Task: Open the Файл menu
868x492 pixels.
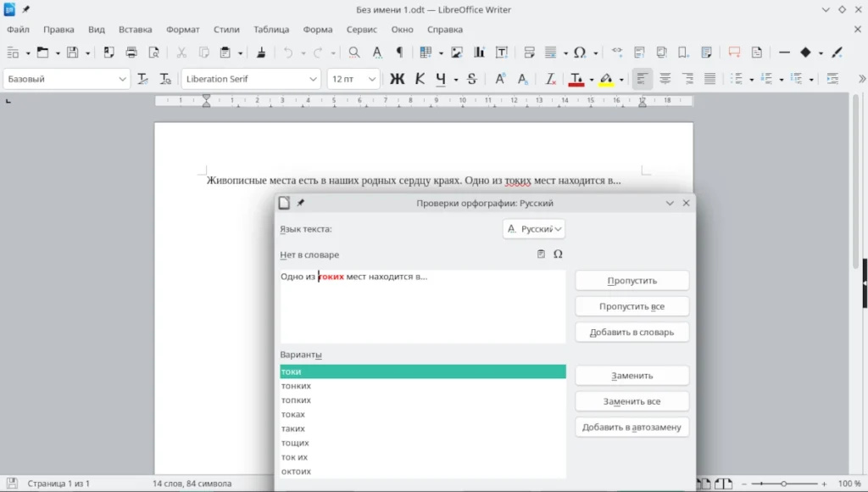Action: (18, 30)
